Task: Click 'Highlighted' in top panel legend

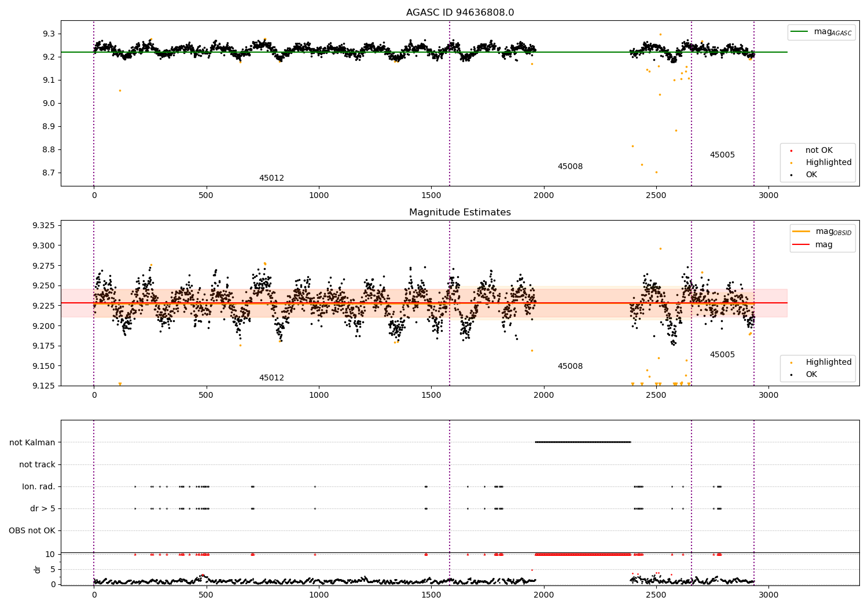Action: click(x=828, y=162)
